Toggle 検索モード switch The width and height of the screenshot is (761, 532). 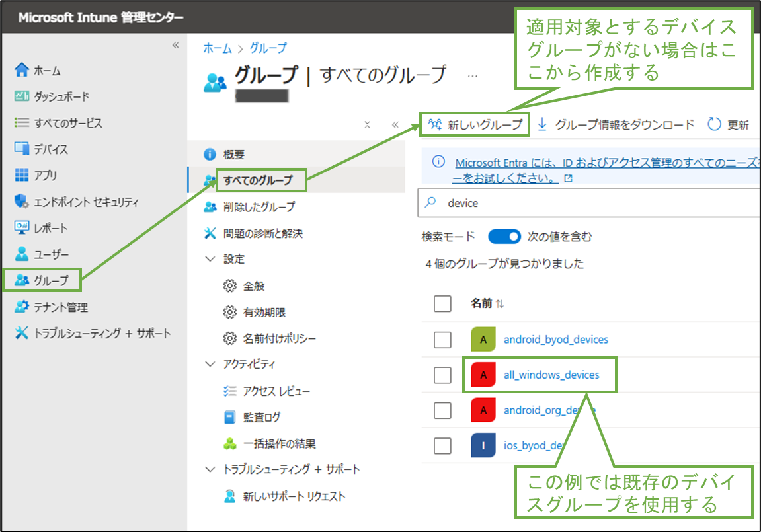pos(504,237)
